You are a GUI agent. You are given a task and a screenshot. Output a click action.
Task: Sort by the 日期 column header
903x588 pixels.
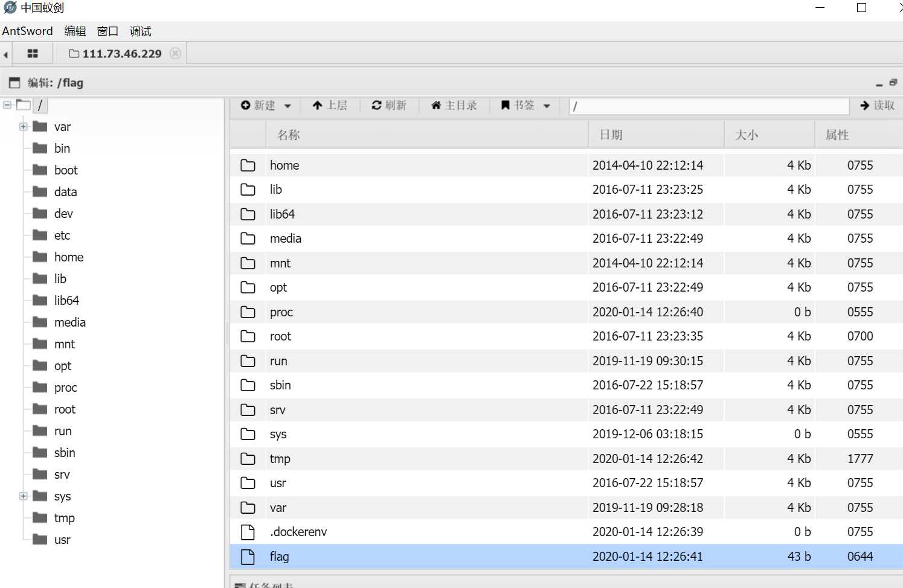coord(656,135)
